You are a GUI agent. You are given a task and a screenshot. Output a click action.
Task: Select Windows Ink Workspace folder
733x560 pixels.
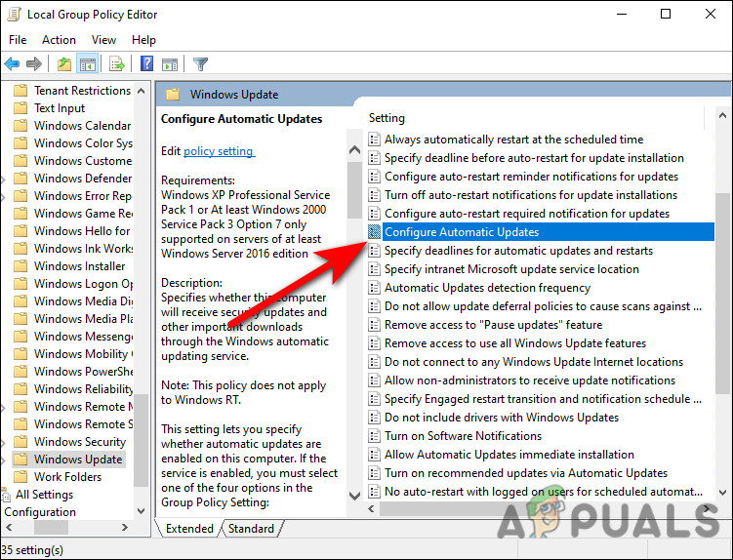[83, 249]
